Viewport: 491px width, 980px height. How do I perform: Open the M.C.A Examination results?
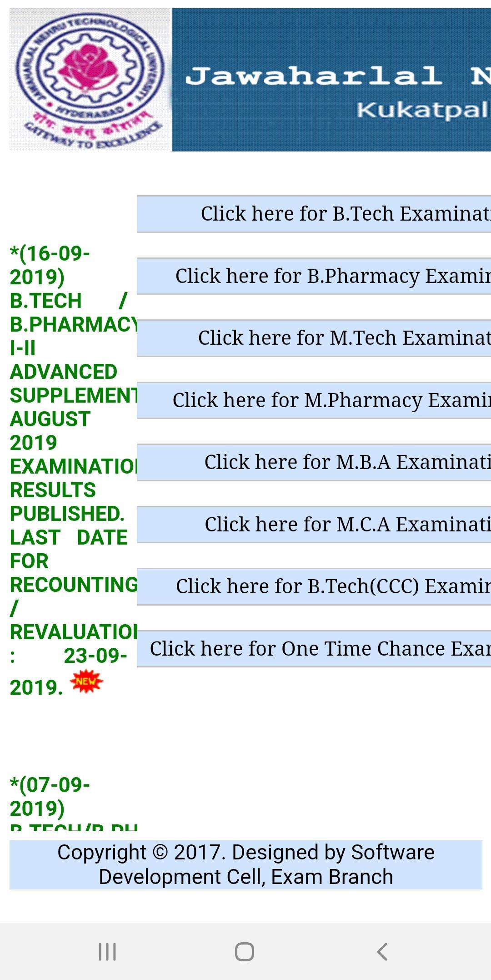click(315, 525)
